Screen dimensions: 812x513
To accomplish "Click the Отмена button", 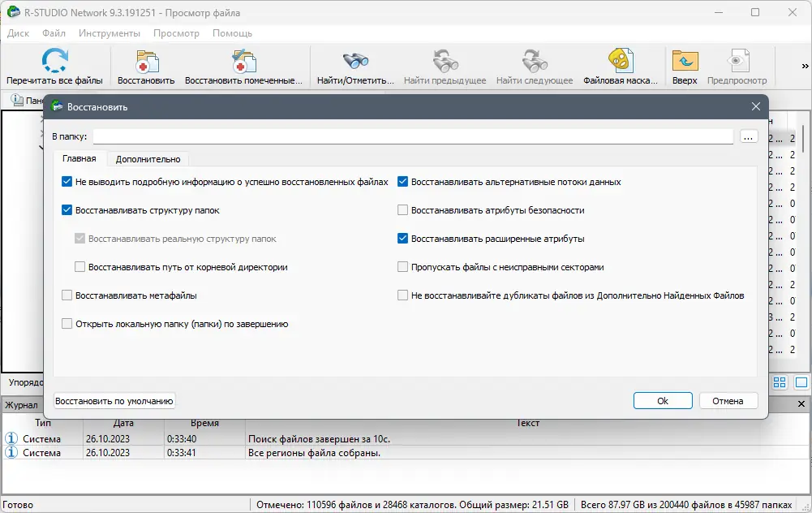I will click(728, 400).
